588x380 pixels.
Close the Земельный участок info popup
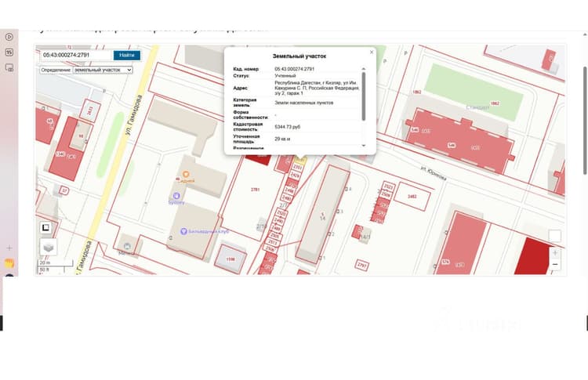[372, 52]
